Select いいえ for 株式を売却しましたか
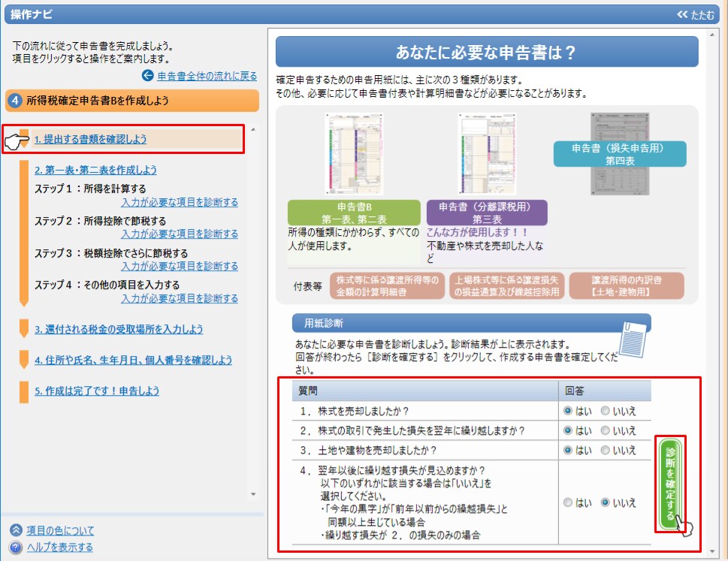The height and width of the screenshot is (561, 728). (605, 411)
